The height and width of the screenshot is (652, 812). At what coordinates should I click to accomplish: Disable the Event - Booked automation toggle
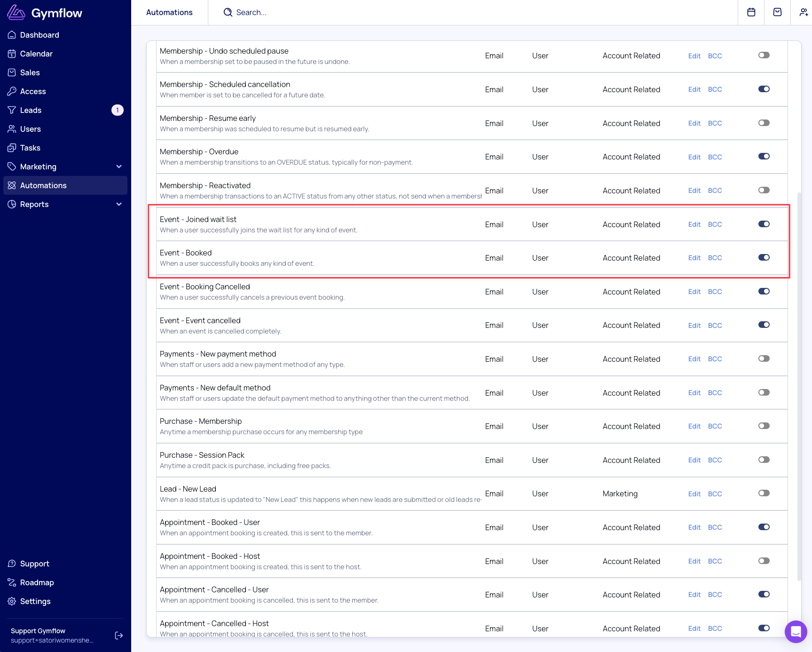(x=764, y=257)
